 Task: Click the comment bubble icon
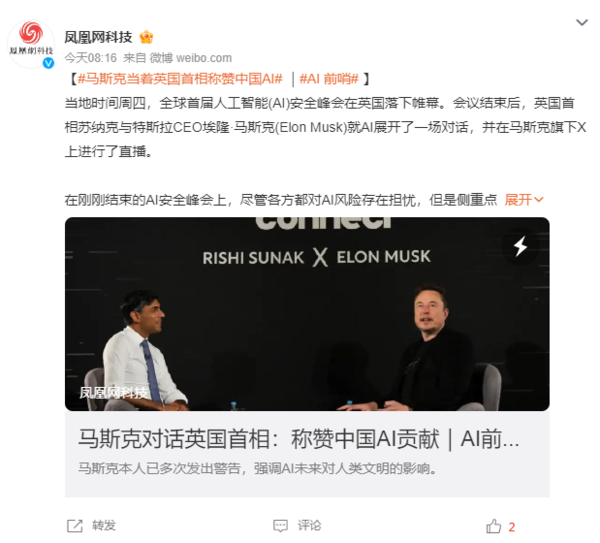point(280,526)
